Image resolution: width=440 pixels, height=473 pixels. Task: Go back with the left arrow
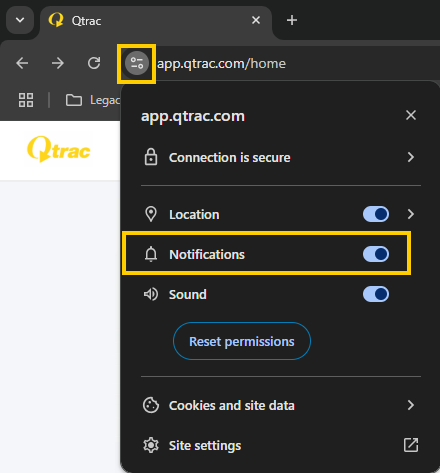tap(22, 63)
